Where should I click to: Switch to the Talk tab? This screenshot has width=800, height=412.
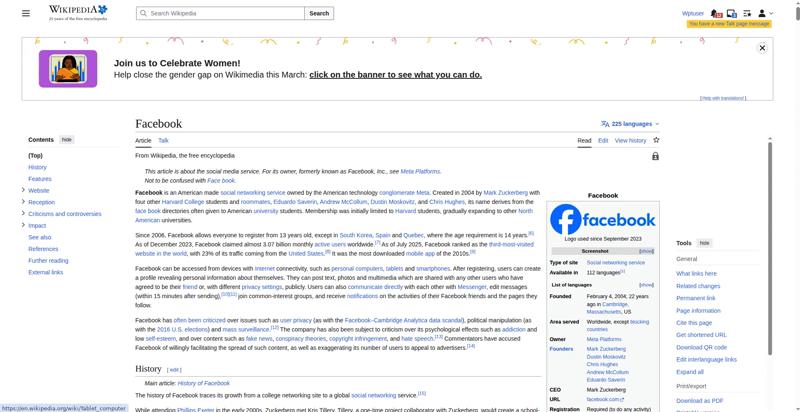point(163,140)
